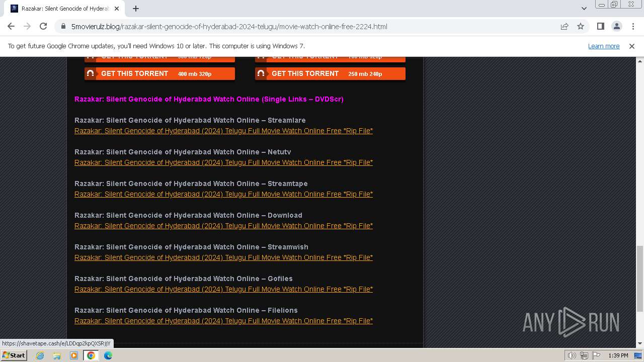Screen dimensions: 644x362
Task: Click the address bar URL
Action: pyautogui.click(x=229, y=26)
